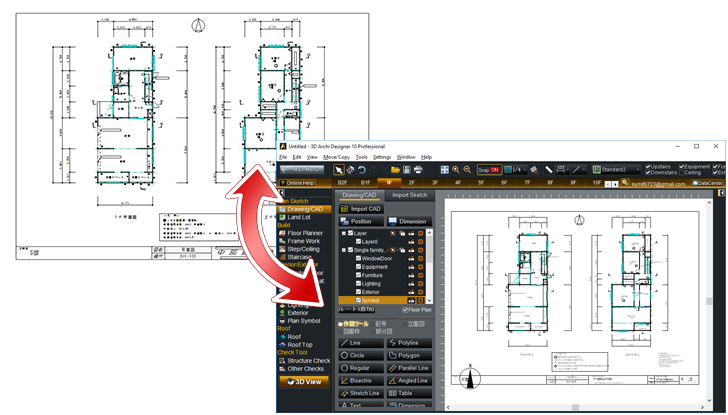Uncheck the Downstairs checkbox

(648, 173)
